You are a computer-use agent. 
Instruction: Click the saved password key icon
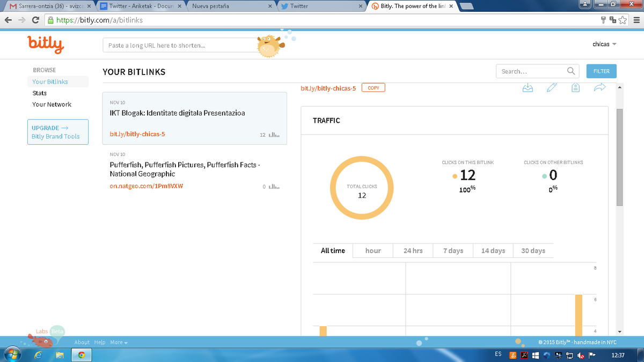click(x=604, y=20)
